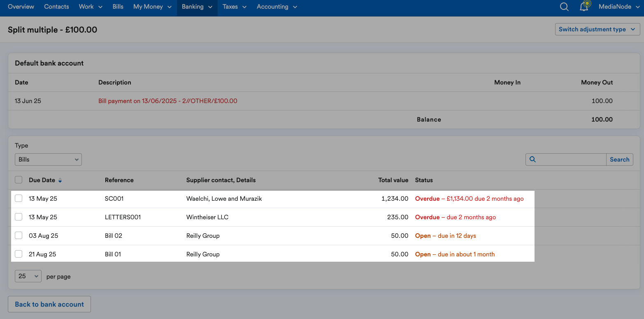The width and height of the screenshot is (644, 319).
Task: Click total value 1,234.00
Action: tap(395, 199)
